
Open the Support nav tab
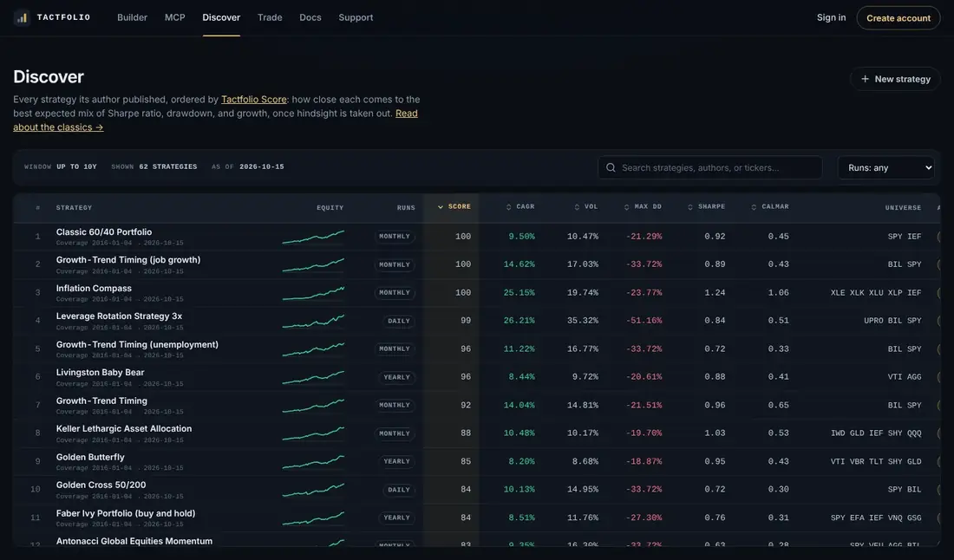pyautogui.click(x=356, y=17)
